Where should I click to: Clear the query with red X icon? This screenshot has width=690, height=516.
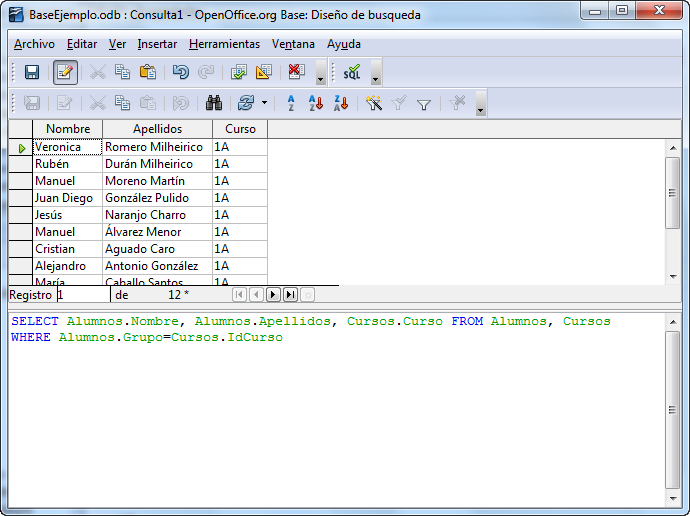297,72
